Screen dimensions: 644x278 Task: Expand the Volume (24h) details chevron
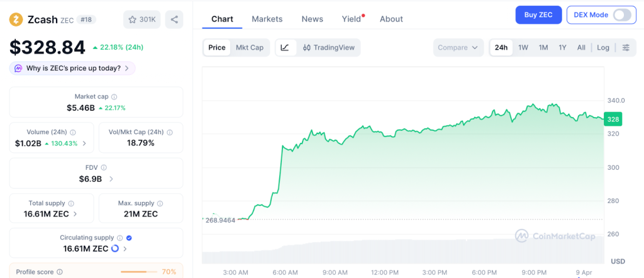(x=84, y=143)
